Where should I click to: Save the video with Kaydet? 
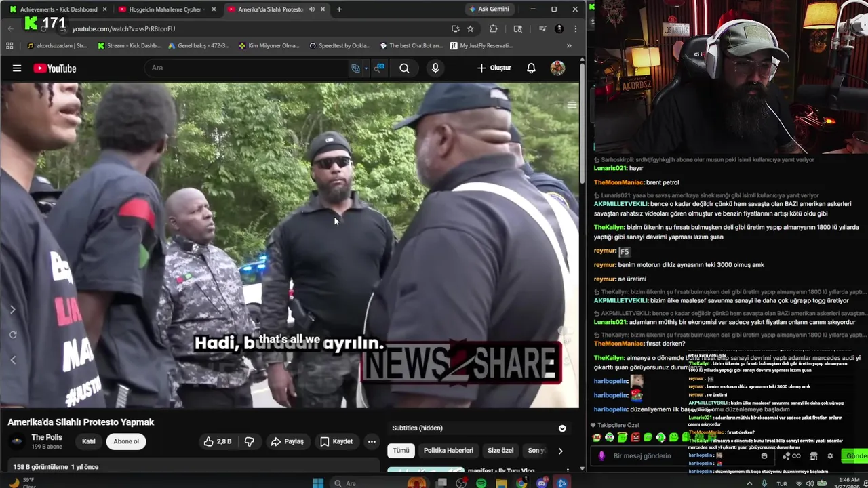(x=336, y=441)
